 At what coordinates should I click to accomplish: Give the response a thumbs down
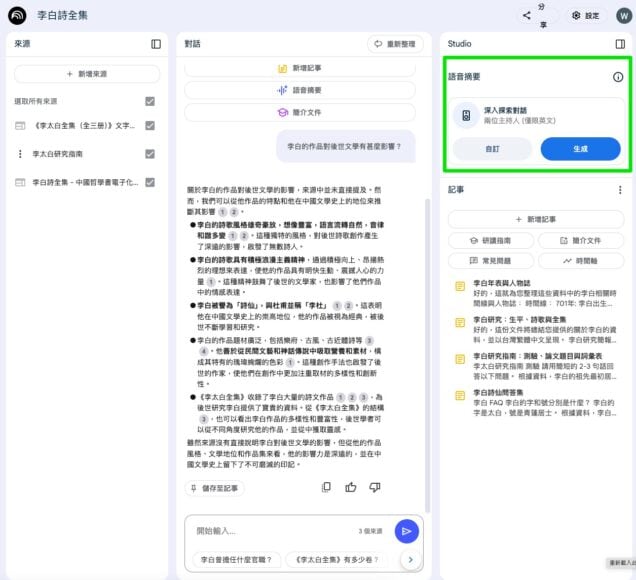(x=374, y=487)
